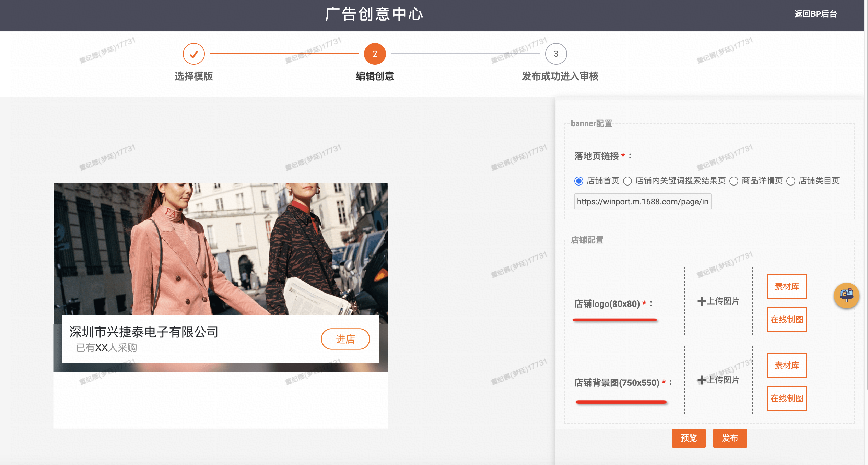
Task: Select the 店铺首页 radio option
Action: [579, 181]
